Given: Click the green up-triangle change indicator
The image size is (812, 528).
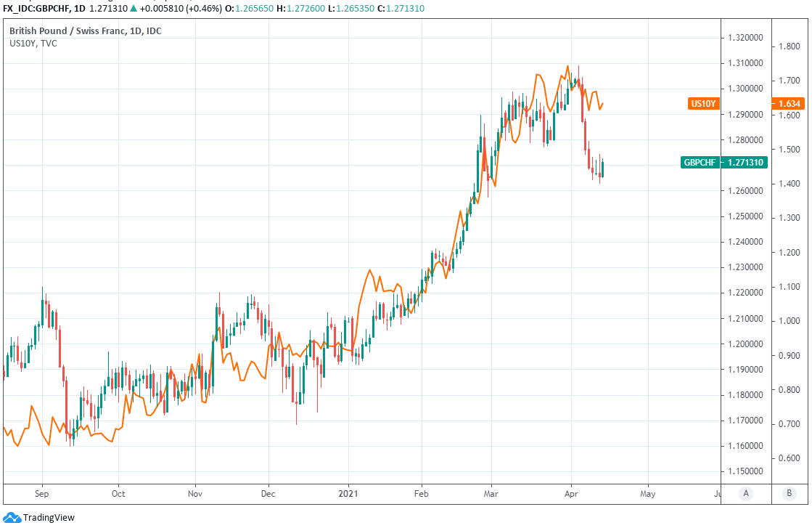Looking at the screenshot, I should click(x=133, y=9).
